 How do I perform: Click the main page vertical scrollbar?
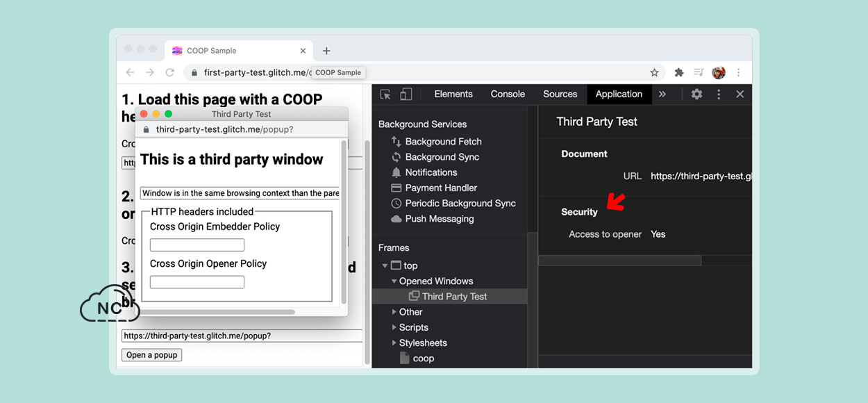pyautogui.click(x=367, y=251)
